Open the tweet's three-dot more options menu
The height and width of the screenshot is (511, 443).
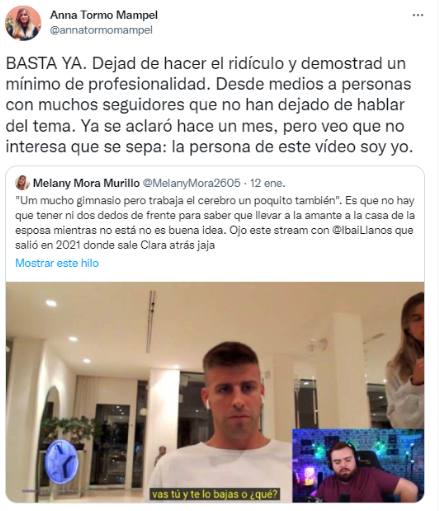(x=418, y=16)
